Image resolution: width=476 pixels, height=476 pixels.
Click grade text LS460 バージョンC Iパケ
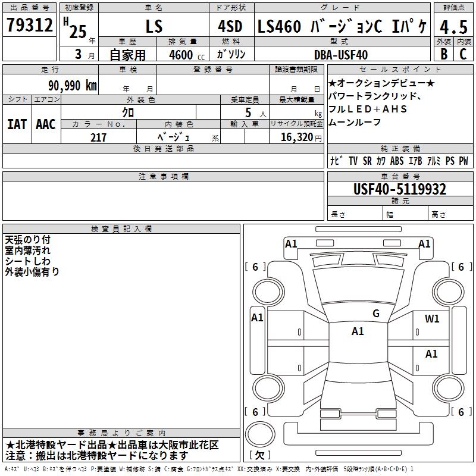coord(343,26)
